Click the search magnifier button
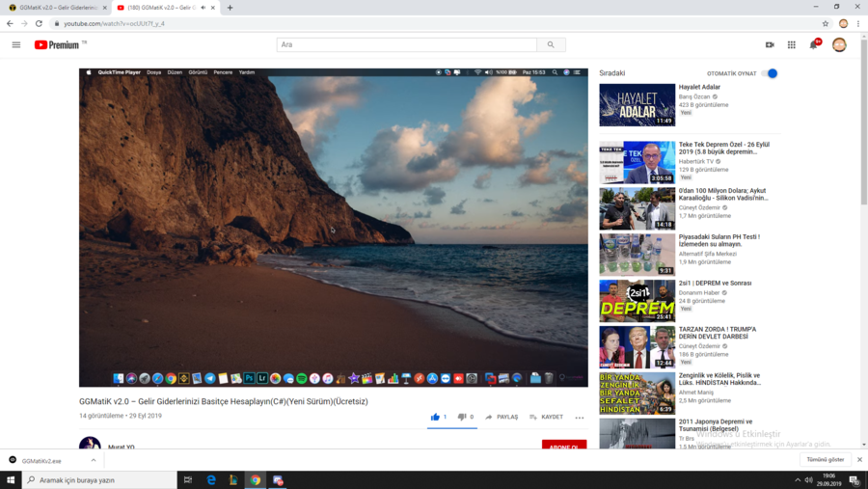Image resolution: width=868 pixels, height=489 pixels. [551, 44]
